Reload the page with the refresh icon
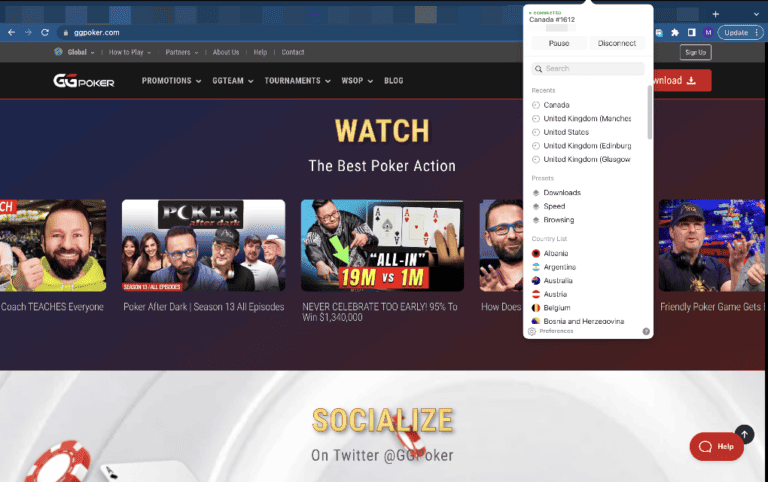 (45, 32)
